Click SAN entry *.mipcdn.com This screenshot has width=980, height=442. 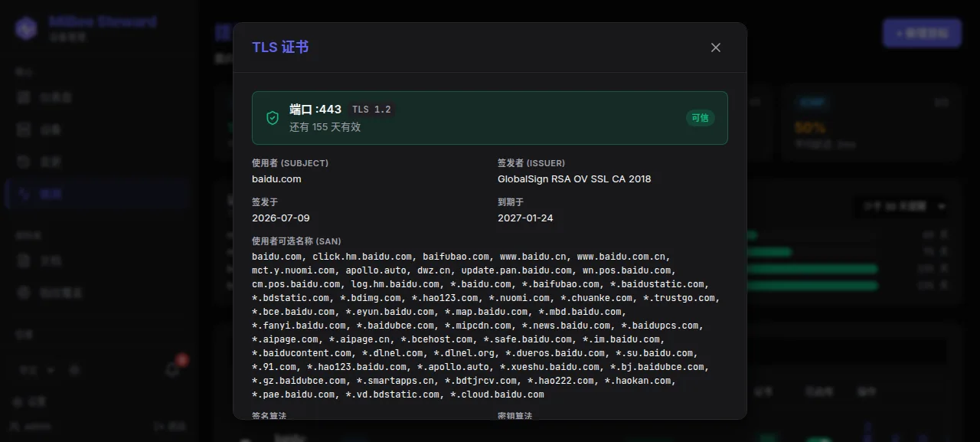[x=478, y=326]
